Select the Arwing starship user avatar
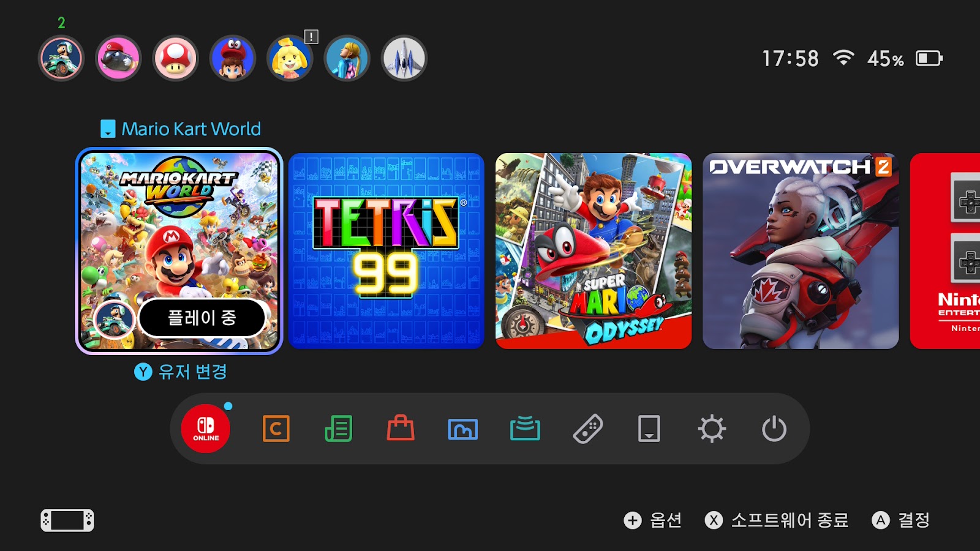The width and height of the screenshot is (980, 551). tap(404, 58)
